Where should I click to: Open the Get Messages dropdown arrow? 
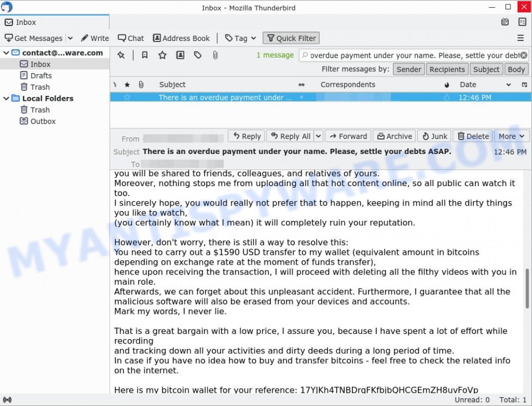click(x=70, y=38)
